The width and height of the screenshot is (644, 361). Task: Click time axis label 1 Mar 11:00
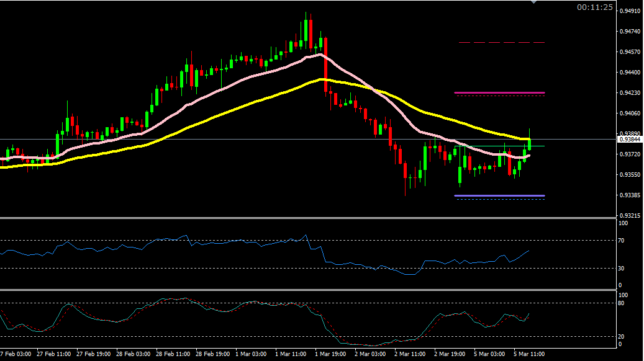coord(291,354)
